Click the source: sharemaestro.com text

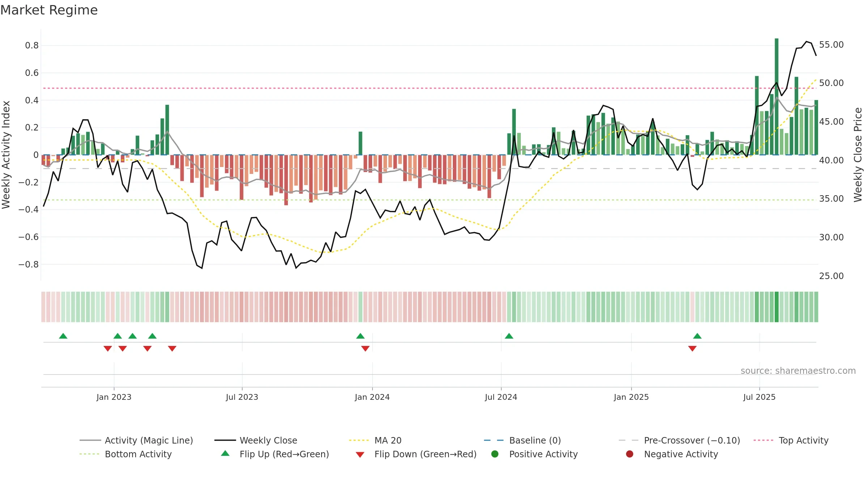798,371
